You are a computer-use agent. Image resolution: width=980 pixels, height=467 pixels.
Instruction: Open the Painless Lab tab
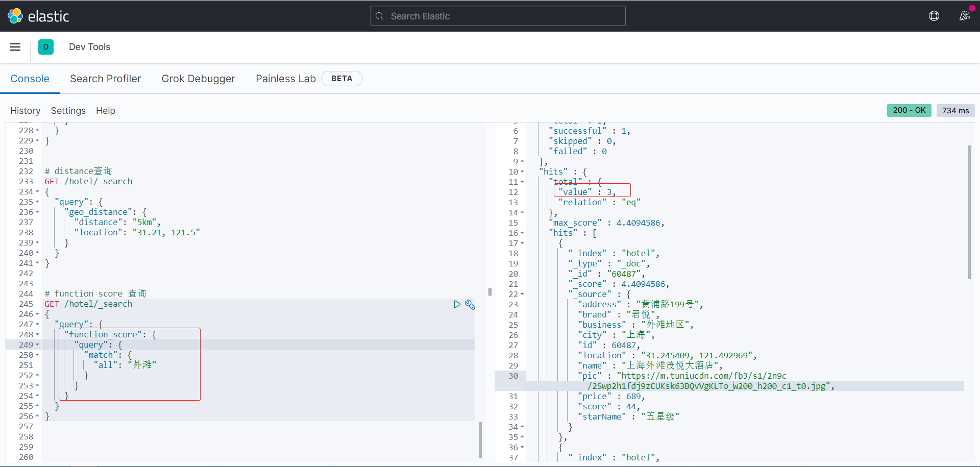[x=285, y=79]
